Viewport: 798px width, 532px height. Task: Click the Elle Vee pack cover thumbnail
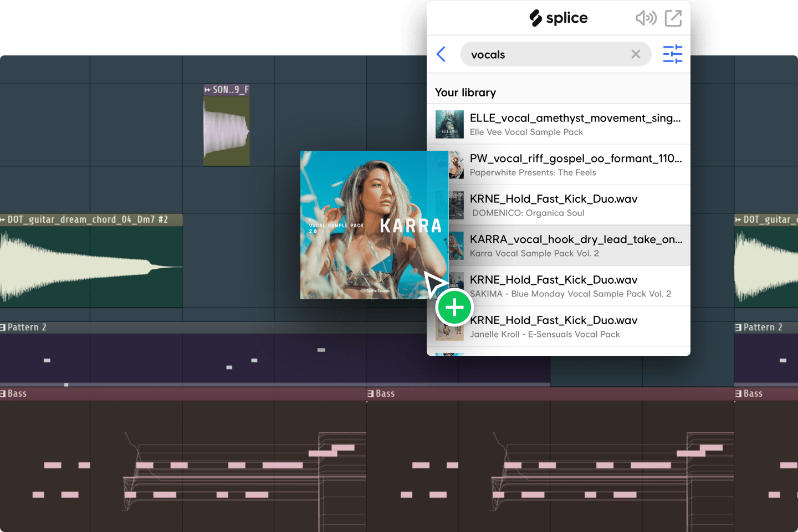click(449, 124)
